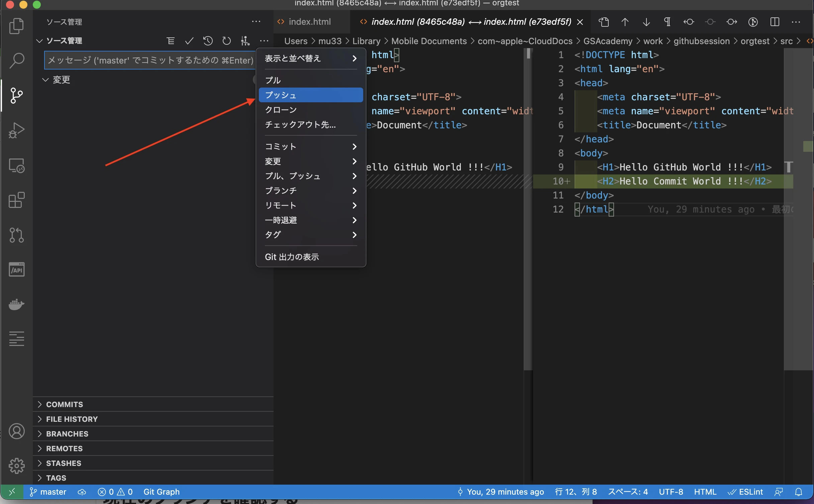Click the file history clock icon
Image resolution: width=814 pixels, height=504 pixels.
(208, 41)
